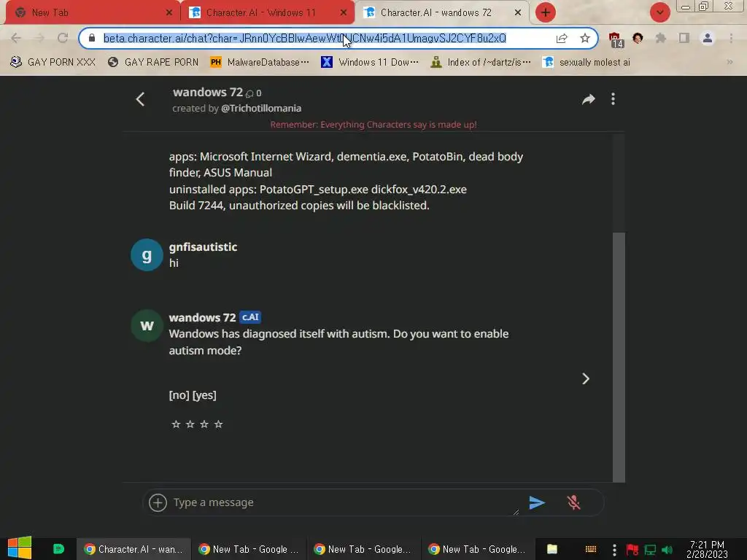Open a new tab with the plus button
The image size is (747, 560).
pyautogui.click(x=546, y=12)
